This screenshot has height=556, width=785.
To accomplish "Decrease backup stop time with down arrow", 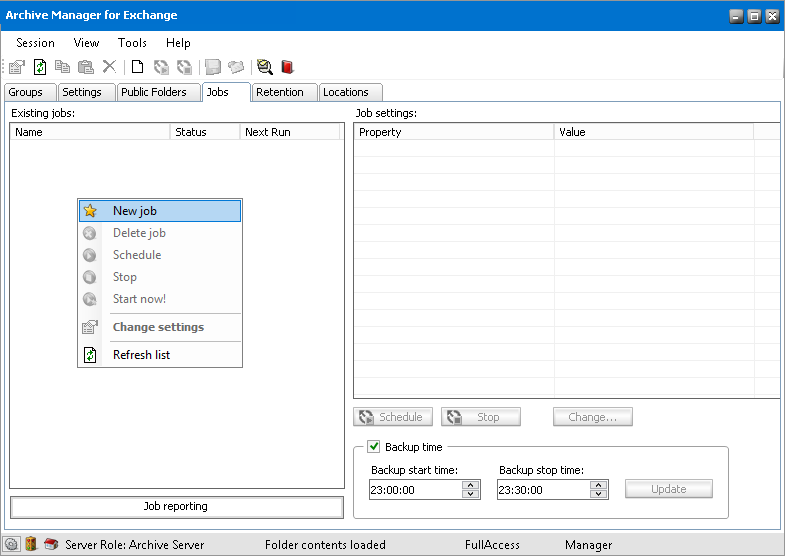I will tap(598, 494).
